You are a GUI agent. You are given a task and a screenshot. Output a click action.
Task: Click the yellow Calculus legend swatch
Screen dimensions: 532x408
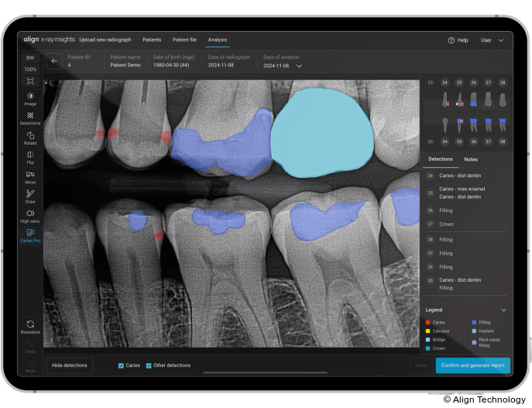pyautogui.click(x=427, y=331)
